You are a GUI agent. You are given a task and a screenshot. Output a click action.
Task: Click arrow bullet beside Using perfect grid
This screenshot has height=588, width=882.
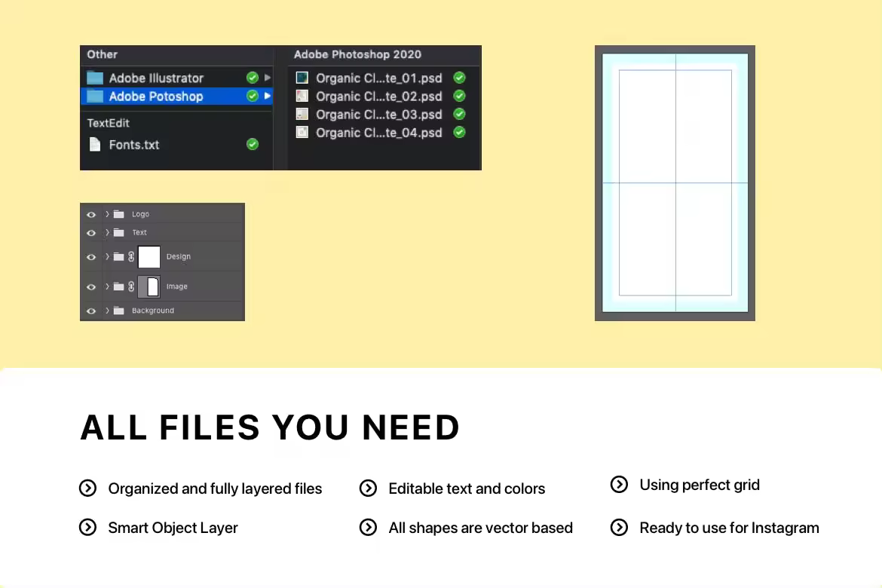tap(619, 485)
